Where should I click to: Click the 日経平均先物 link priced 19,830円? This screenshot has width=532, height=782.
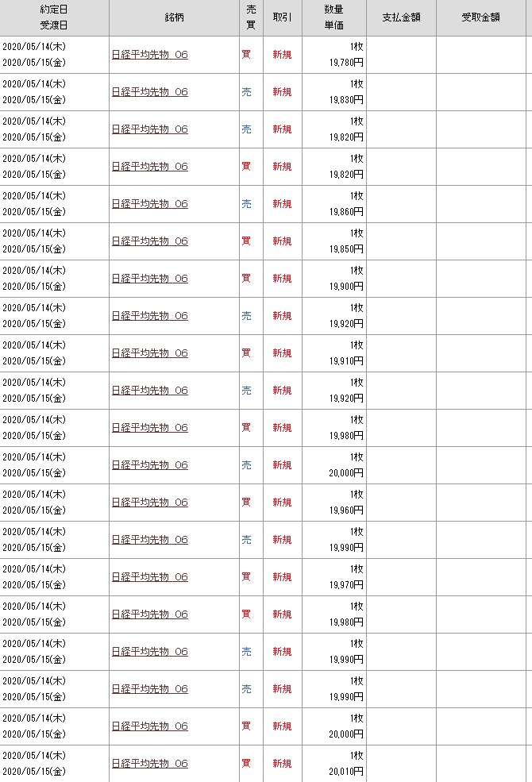coord(149,92)
